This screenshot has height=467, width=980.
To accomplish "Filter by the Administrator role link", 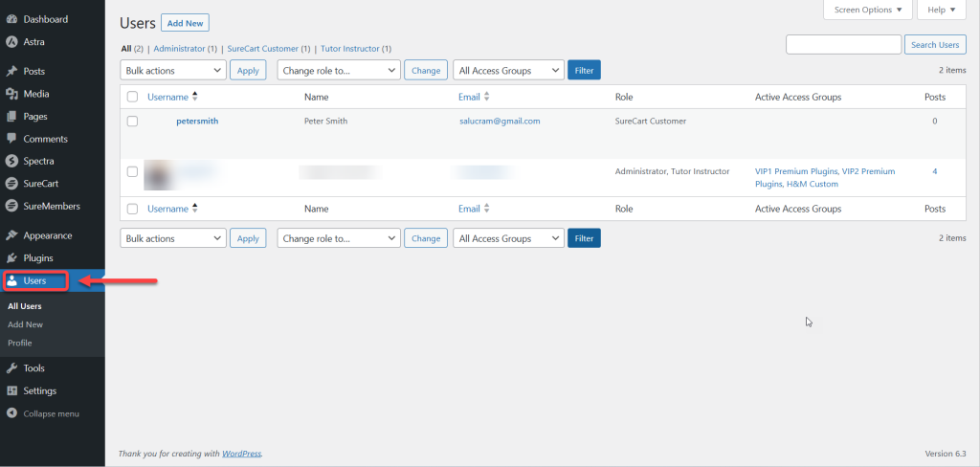I will click(x=179, y=49).
